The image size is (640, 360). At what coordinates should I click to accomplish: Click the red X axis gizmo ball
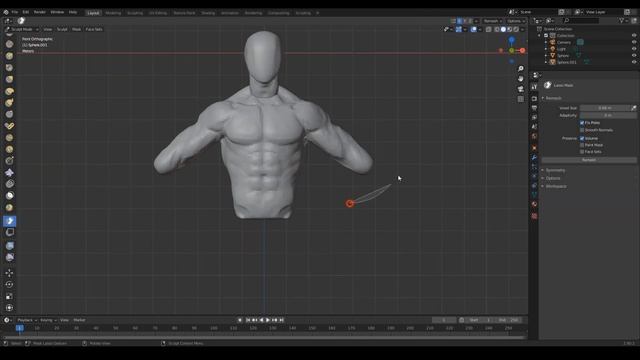(x=522, y=51)
